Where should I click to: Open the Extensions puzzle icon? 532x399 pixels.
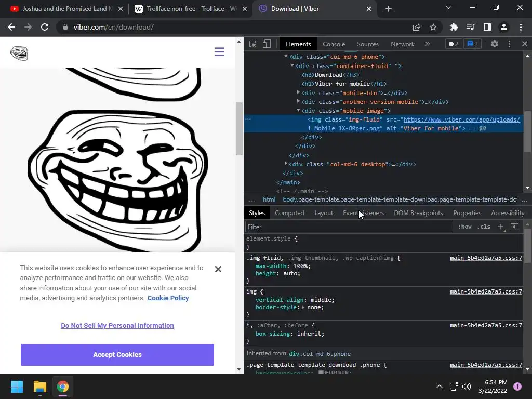(454, 27)
